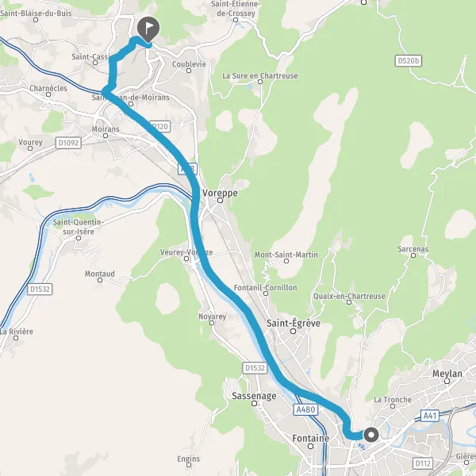Click the Sassenage town label
Image resolution: width=476 pixels, height=476 pixels.
(x=254, y=396)
